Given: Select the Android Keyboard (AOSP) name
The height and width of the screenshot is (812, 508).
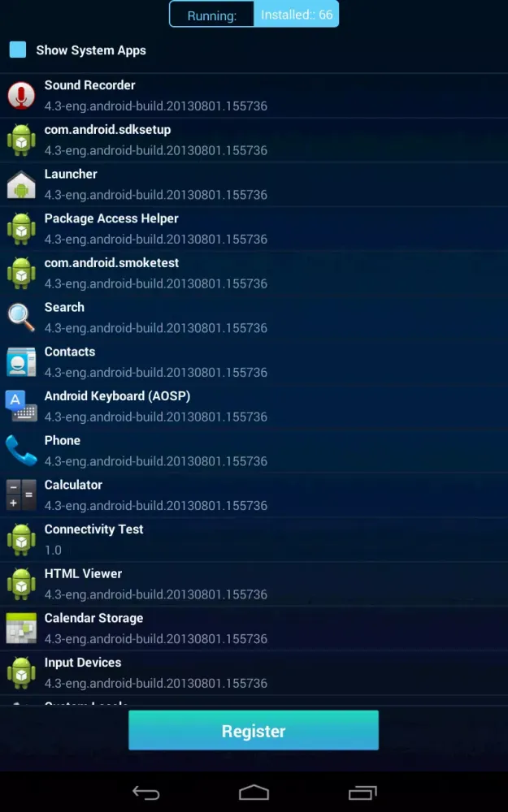Looking at the screenshot, I should (117, 396).
